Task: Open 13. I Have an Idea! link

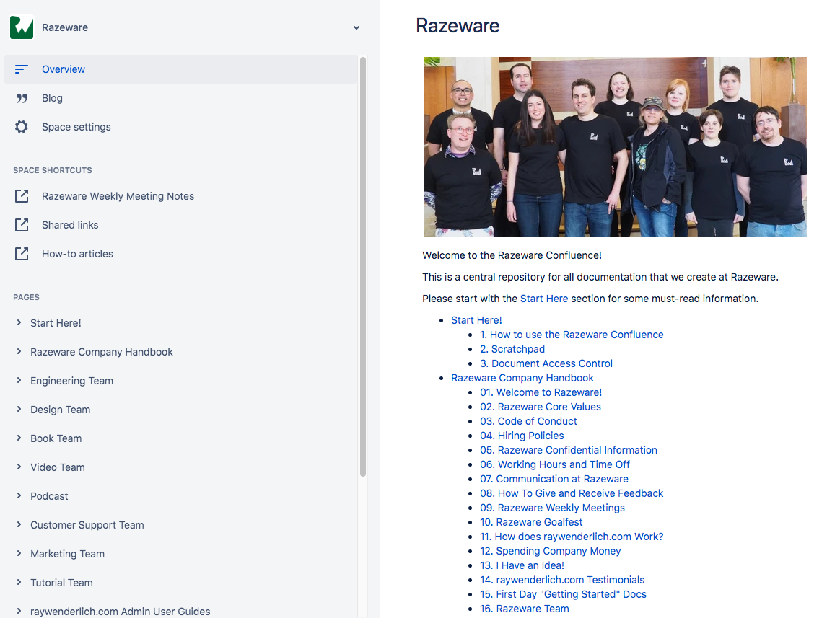Action: pos(522,565)
